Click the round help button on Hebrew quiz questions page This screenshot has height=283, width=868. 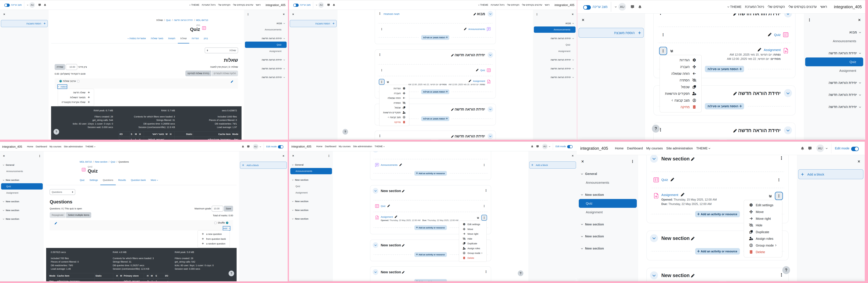coord(56,132)
